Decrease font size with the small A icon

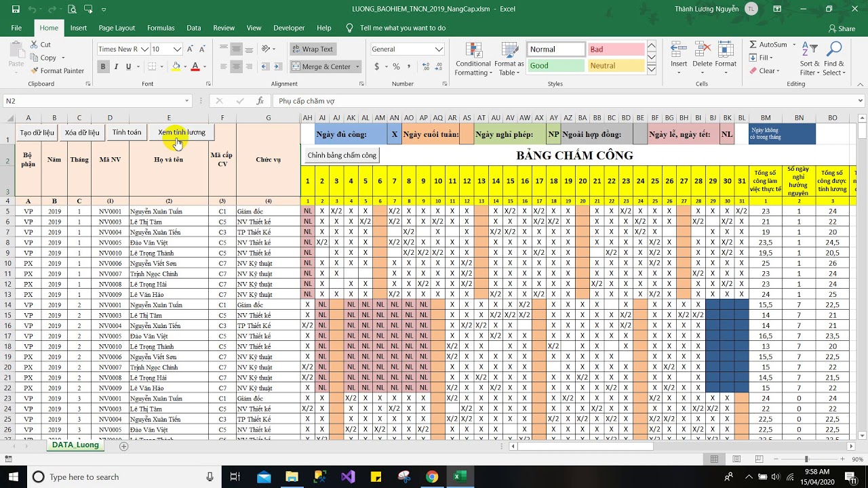pyautogui.click(x=202, y=49)
